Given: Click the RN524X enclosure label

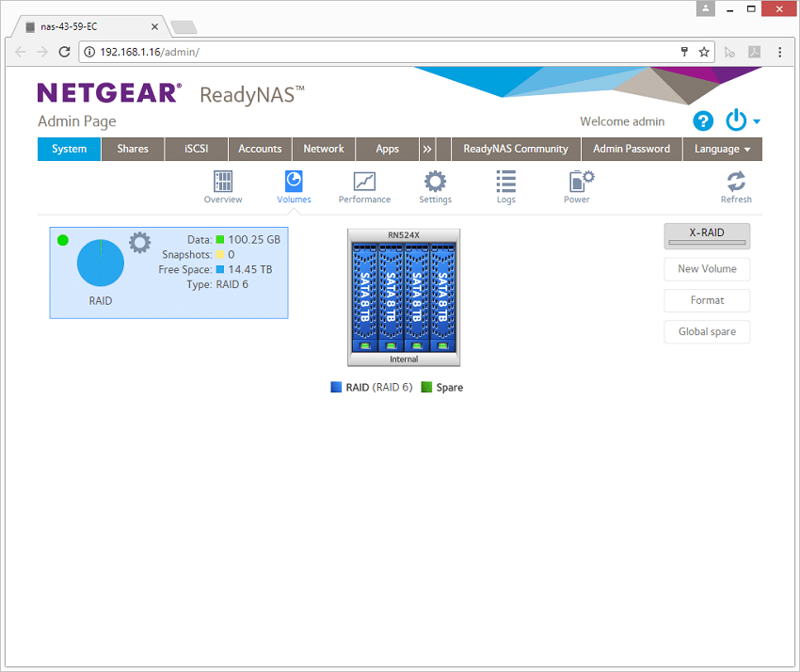Looking at the screenshot, I should coord(404,235).
